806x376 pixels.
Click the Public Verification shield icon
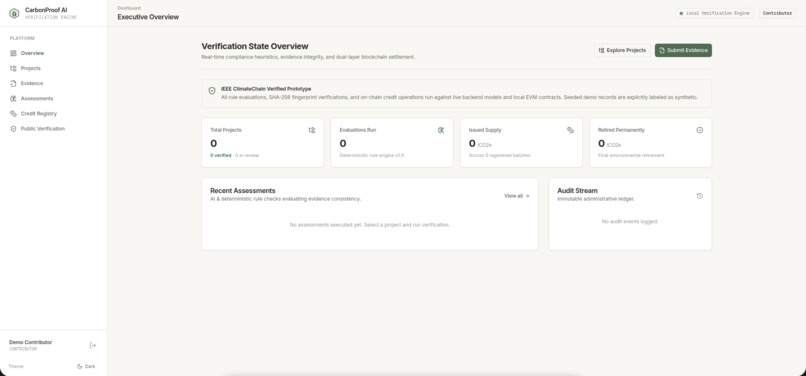click(x=13, y=129)
